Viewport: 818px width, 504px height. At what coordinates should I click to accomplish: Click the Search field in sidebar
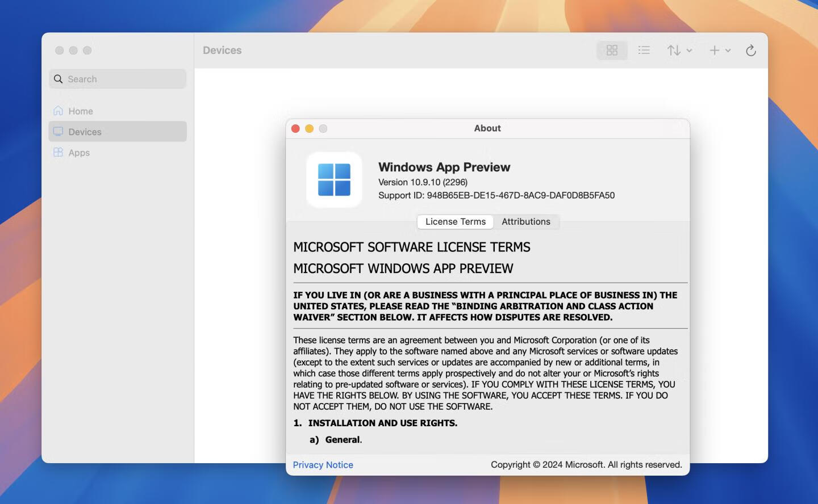point(118,79)
